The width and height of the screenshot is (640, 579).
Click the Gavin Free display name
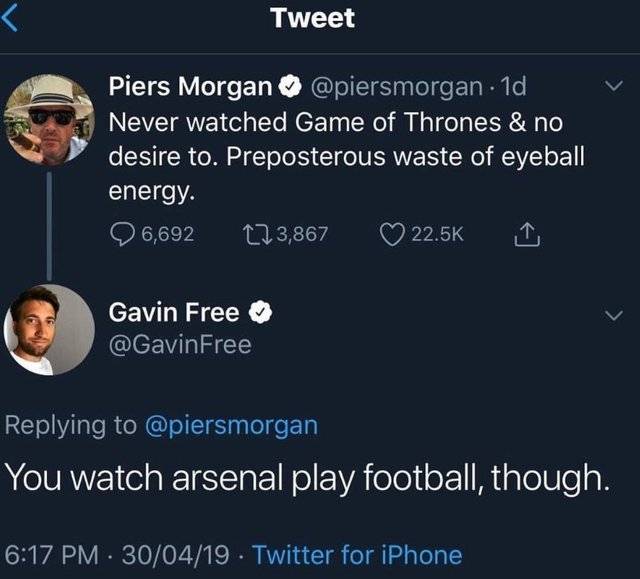tap(173, 313)
